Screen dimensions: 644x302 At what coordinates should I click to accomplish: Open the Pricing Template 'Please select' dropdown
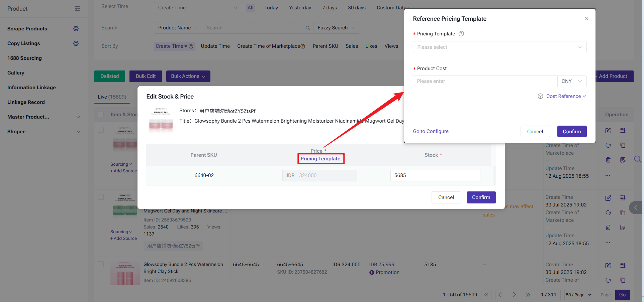point(499,47)
